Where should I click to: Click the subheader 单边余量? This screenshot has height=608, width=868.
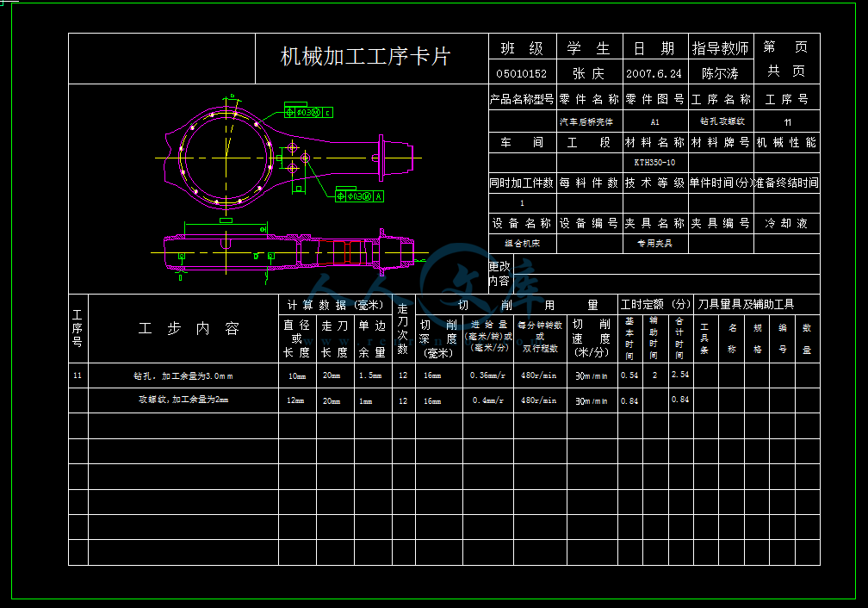point(372,339)
